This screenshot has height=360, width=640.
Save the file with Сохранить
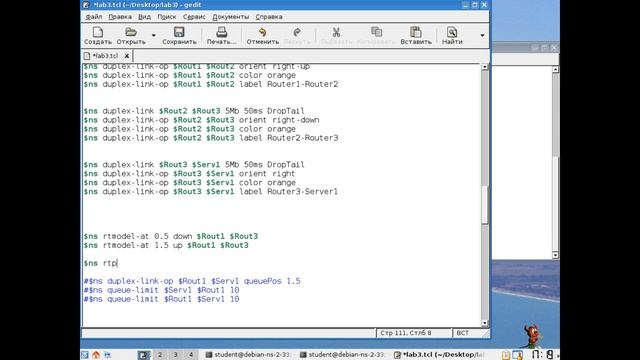click(x=179, y=36)
